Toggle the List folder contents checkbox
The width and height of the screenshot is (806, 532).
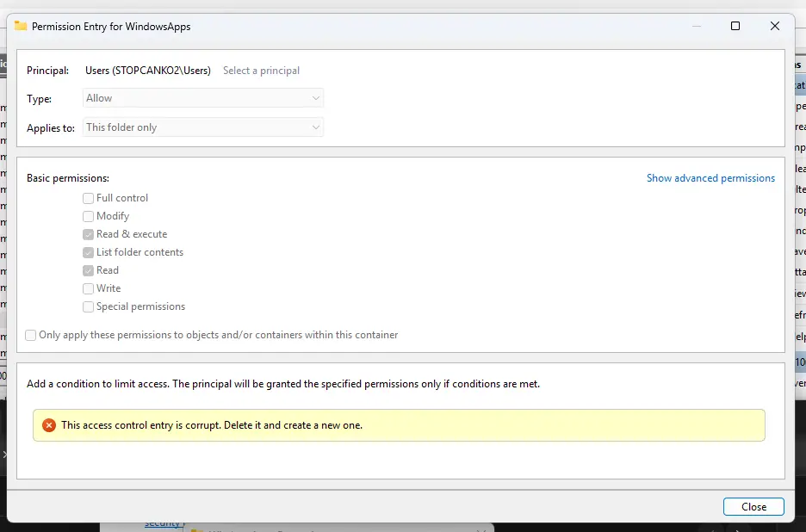[x=89, y=252]
